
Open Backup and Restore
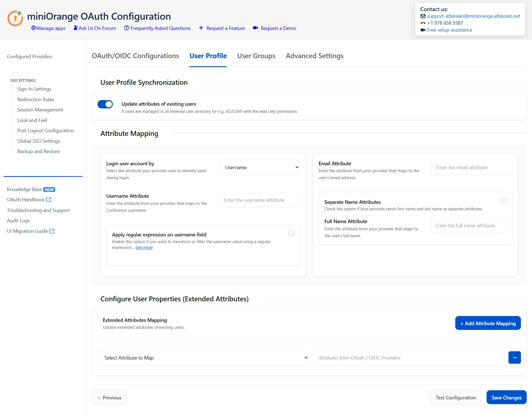(x=39, y=151)
